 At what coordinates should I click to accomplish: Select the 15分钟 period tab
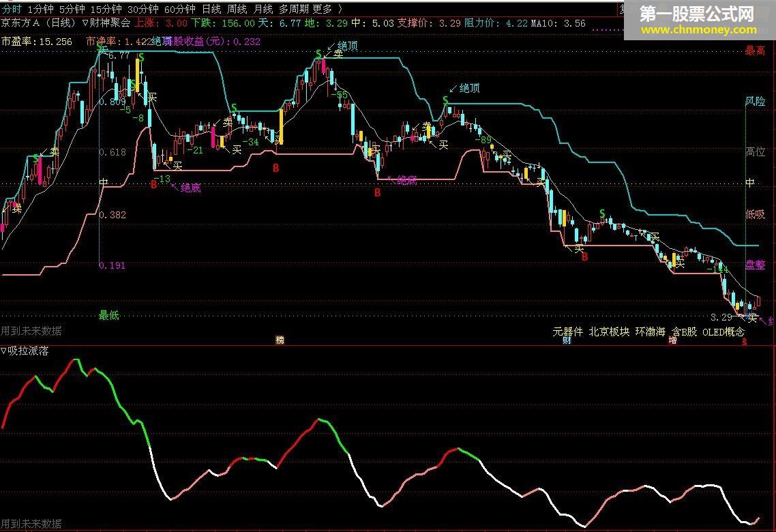106,9
